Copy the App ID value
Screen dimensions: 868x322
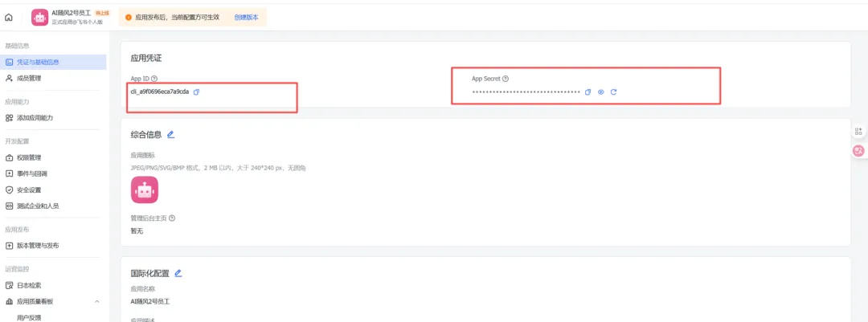(197, 92)
